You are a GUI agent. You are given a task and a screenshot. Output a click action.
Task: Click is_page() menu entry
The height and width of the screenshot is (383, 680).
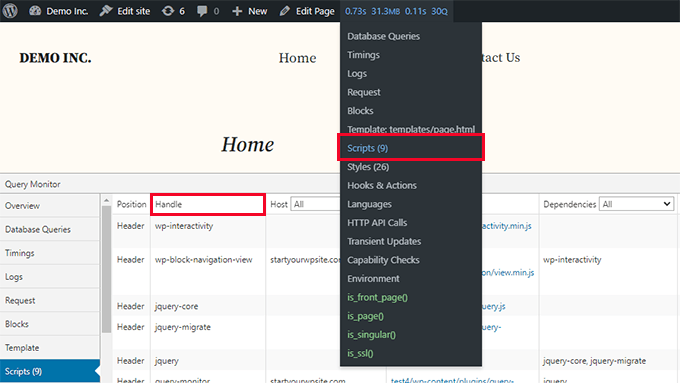point(365,316)
